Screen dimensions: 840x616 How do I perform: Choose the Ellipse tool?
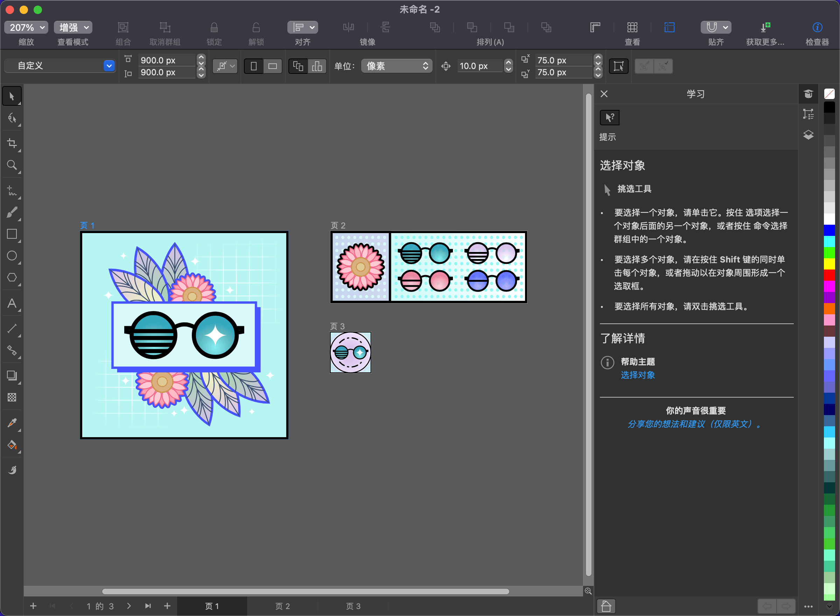(12, 256)
